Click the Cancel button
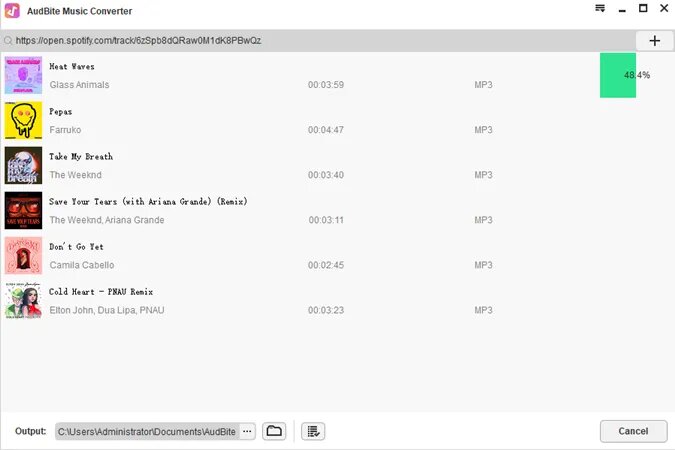Image resolution: width=675 pixels, height=450 pixels. point(633,431)
